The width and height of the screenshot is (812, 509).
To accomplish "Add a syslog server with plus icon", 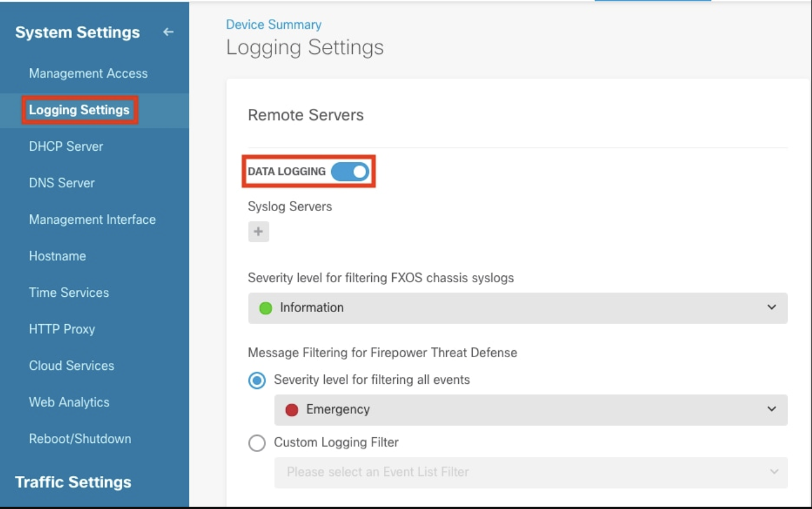I will click(258, 232).
